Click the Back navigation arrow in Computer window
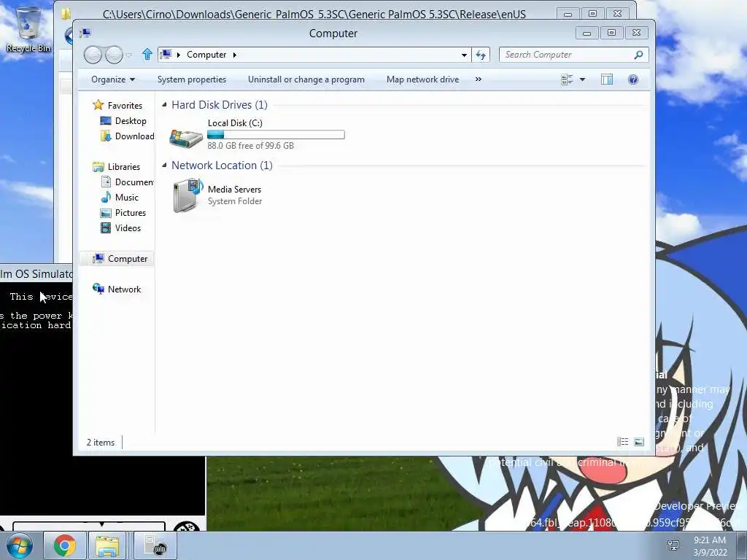747x560 pixels. click(93, 55)
